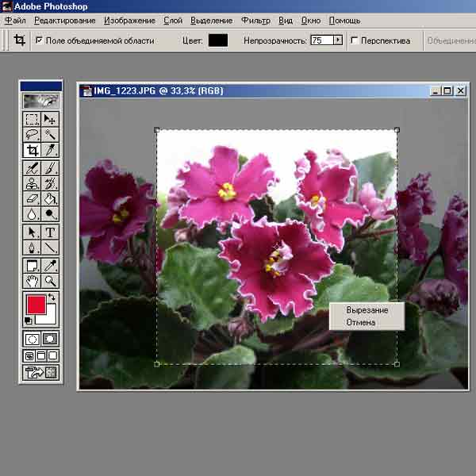Click Отмена in context menu
The height and width of the screenshot is (476, 476).
pyautogui.click(x=361, y=322)
